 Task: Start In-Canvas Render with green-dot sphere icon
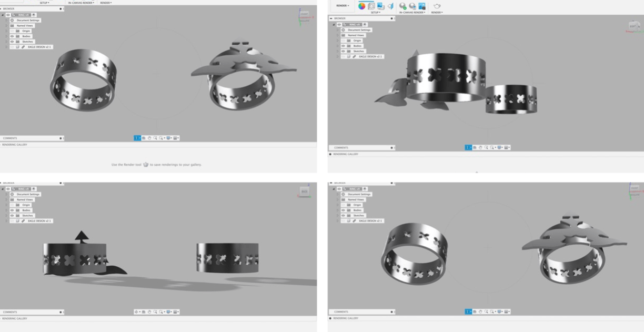[x=403, y=6]
